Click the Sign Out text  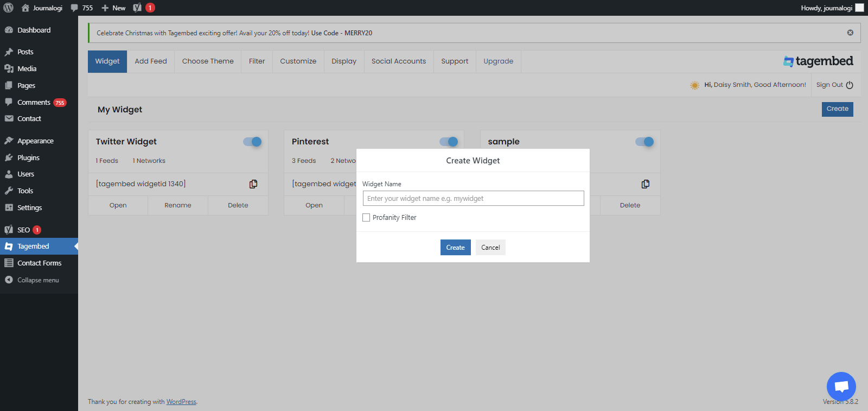[829, 85]
